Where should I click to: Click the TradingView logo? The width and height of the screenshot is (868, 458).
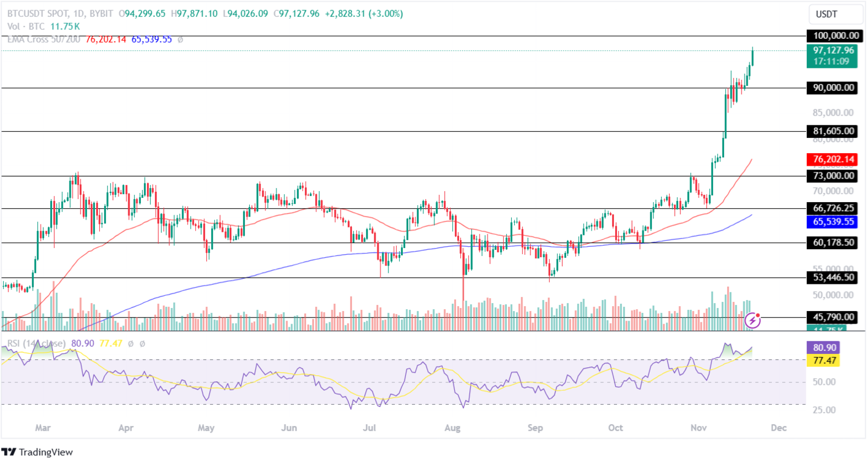point(37,452)
